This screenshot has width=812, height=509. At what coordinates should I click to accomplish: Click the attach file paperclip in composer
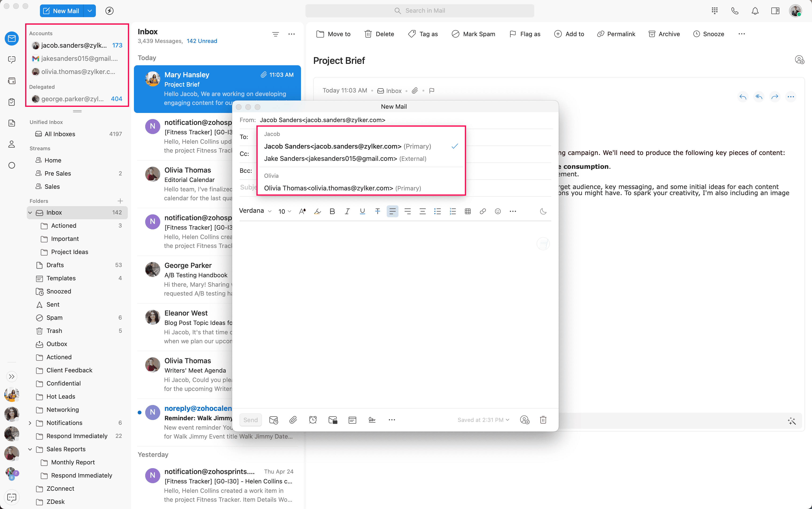[293, 420]
